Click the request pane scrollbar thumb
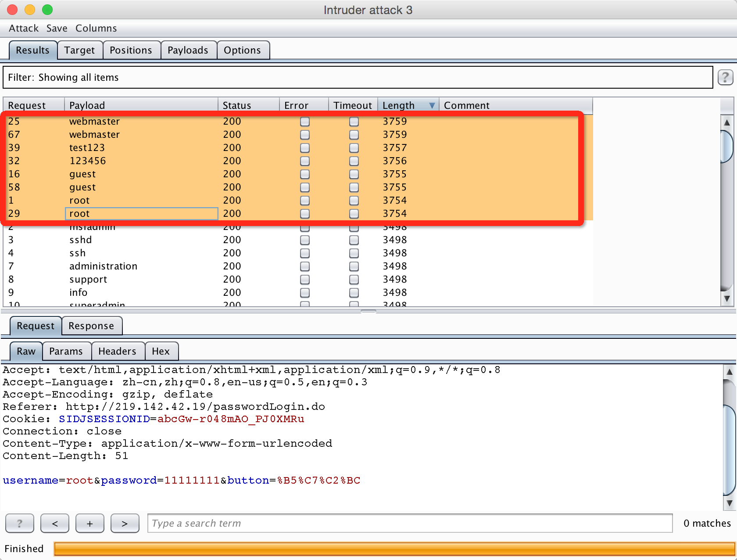Image resolution: width=737 pixels, height=560 pixels. coord(729,450)
